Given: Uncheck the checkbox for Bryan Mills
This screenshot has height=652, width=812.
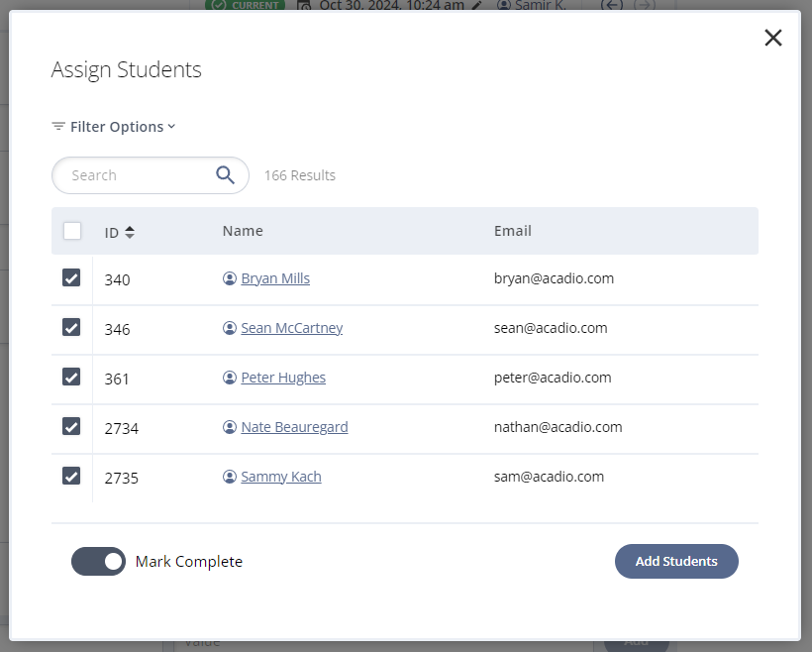Looking at the screenshot, I should click(71, 277).
